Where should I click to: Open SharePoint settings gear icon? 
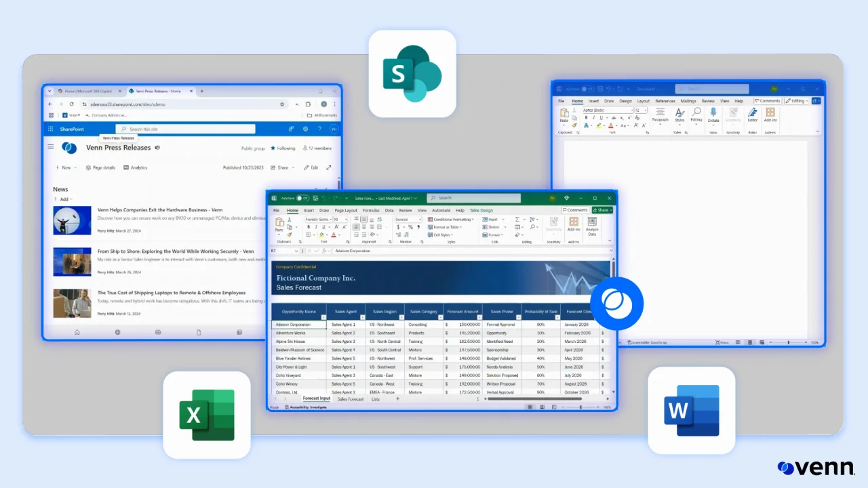click(x=306, y=129)
